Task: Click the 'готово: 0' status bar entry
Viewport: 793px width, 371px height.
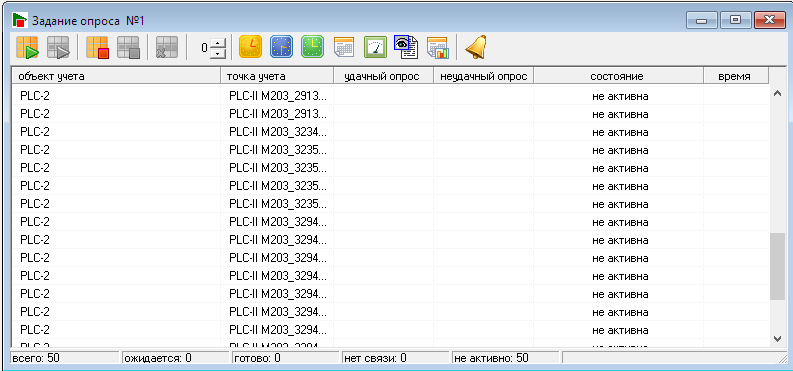Action: click(285, 358)
